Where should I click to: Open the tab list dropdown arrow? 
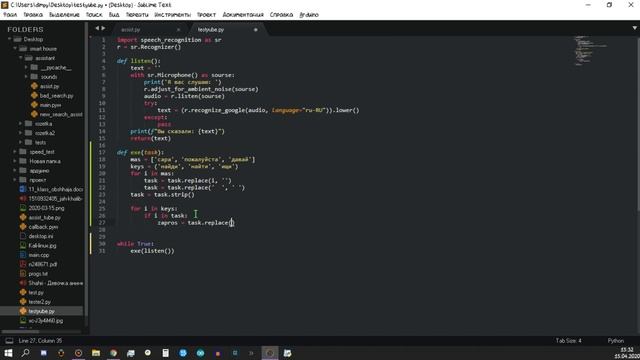(x=635, y=28)
